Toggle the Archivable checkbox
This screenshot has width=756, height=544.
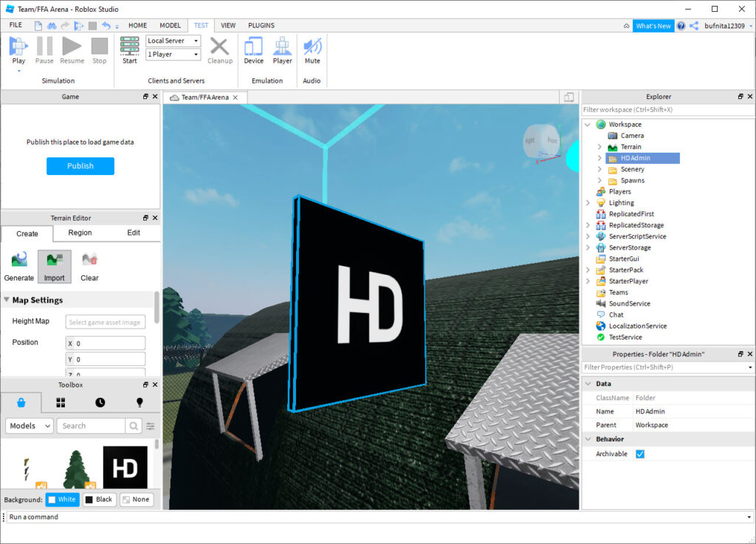click(x=640, y=454)
